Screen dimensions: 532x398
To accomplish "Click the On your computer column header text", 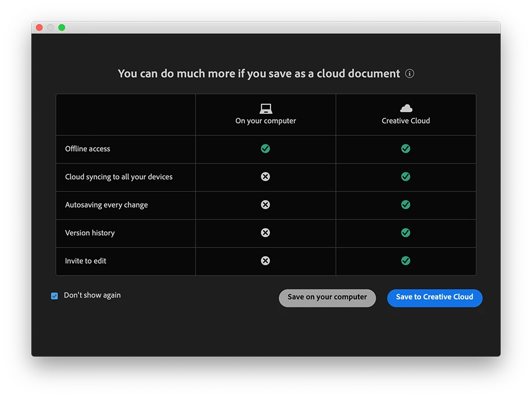I will point(265,121).
